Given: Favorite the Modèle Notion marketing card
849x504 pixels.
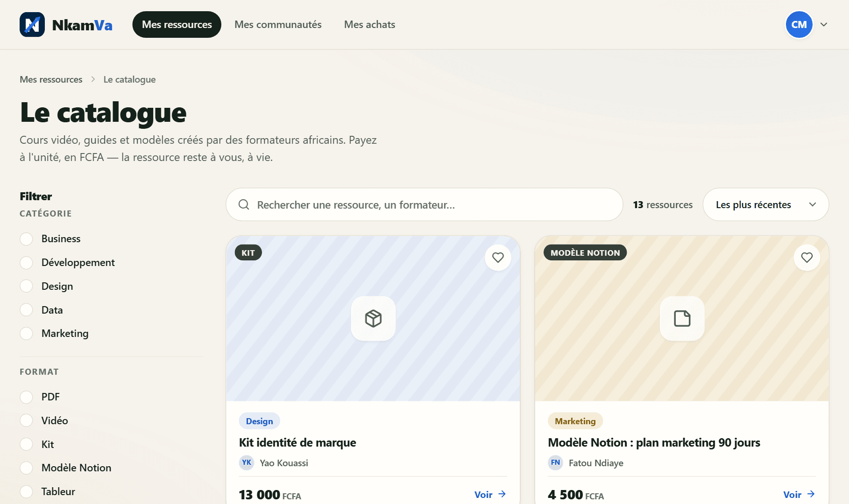Looking at the screenshot, I should [807, 258].
